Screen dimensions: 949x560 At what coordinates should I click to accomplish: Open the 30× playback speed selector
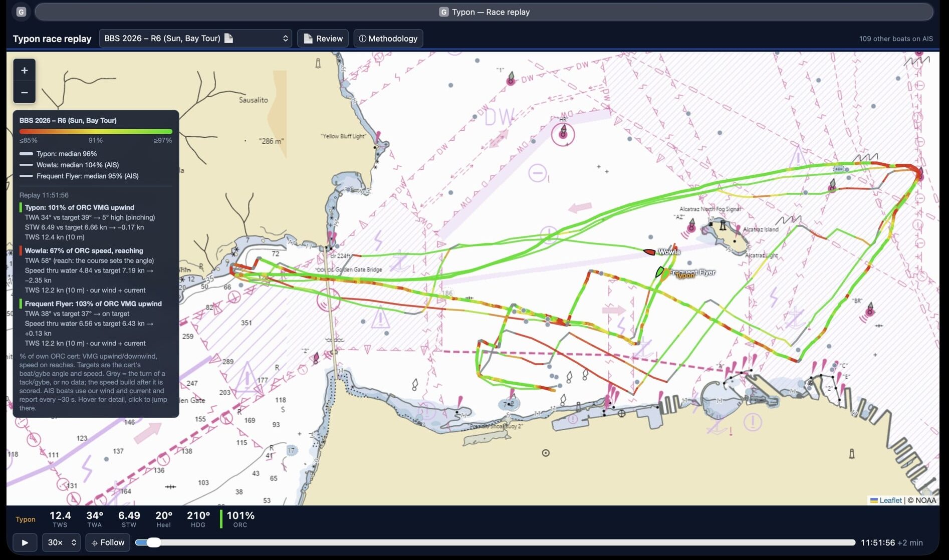[62, 542]
